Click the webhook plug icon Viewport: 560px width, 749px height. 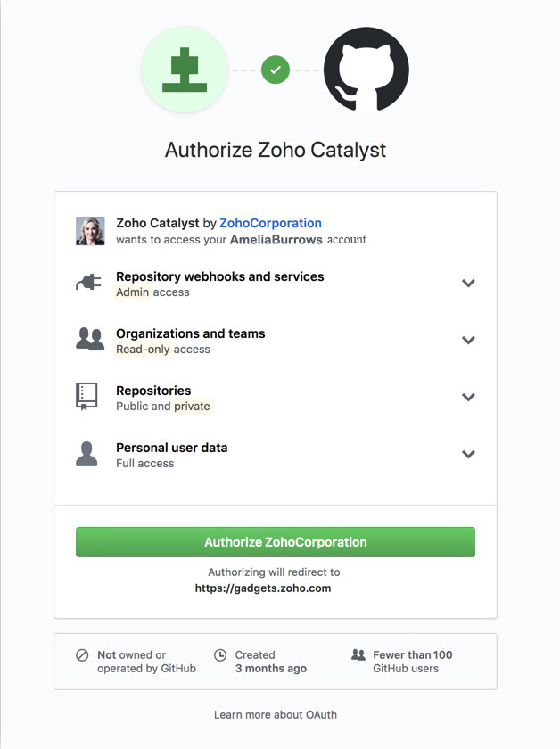pyautogui.click(x=86, y=282)
